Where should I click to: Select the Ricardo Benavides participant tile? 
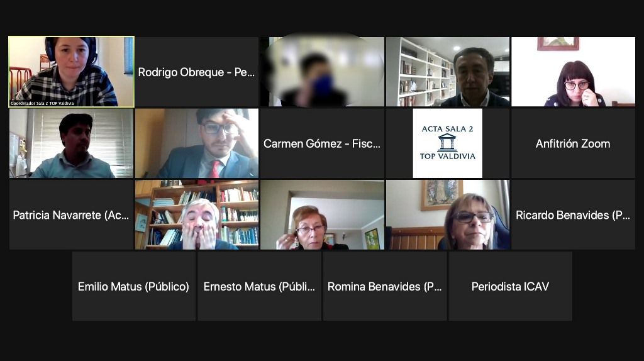(573, 215)
